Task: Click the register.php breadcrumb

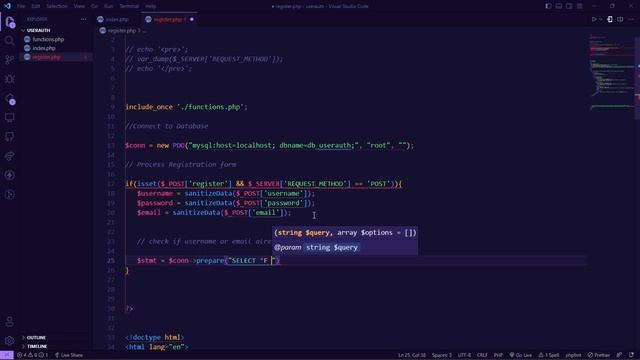Action: (x=122, y=31)
